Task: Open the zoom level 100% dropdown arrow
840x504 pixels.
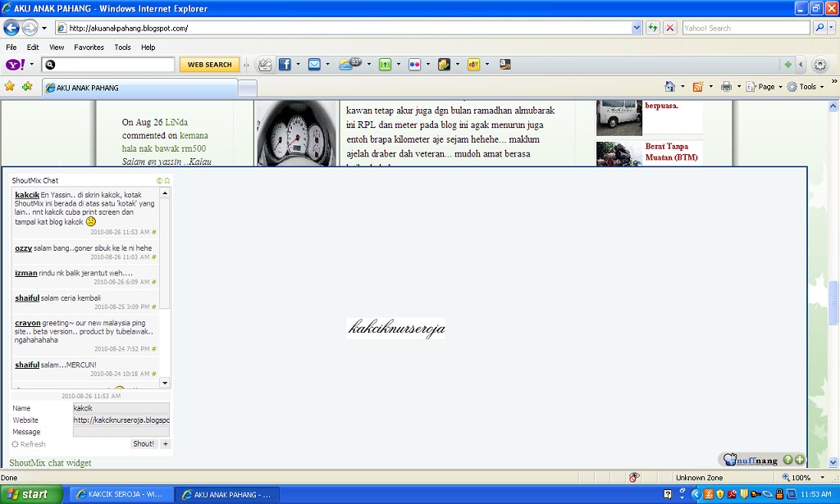Action: [822, 477]
